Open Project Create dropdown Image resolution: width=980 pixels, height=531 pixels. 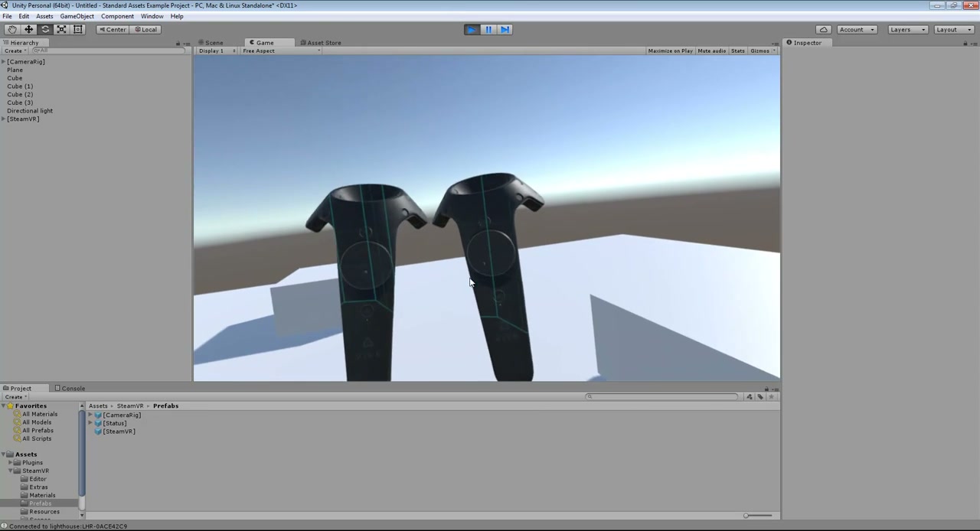[x=15, y=396]
